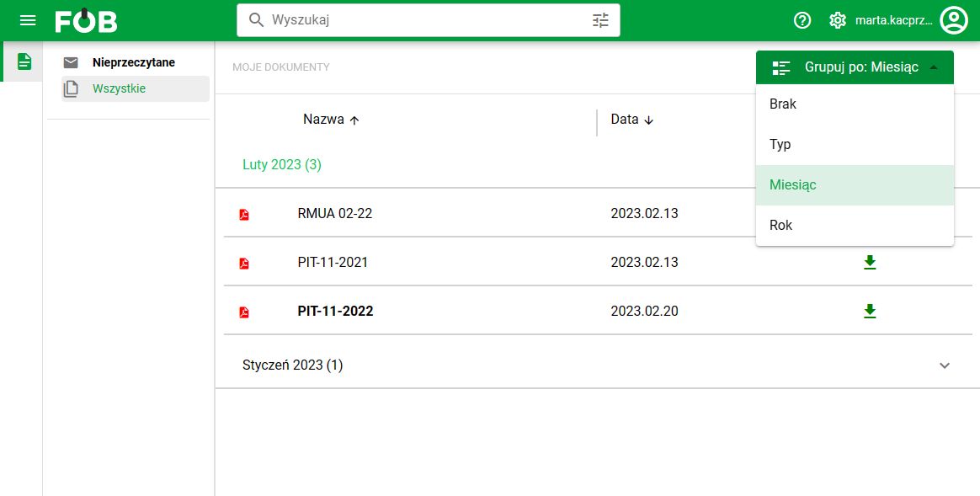This screenshot has height=496, width=980.
Task: Open the PIT-11-2022 document
Action: click(x=336, y=311)
